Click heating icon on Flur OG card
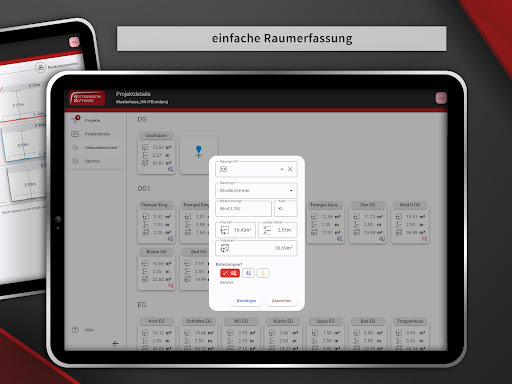The height and width of the screenshot is (384, 512). pos(382,239)
